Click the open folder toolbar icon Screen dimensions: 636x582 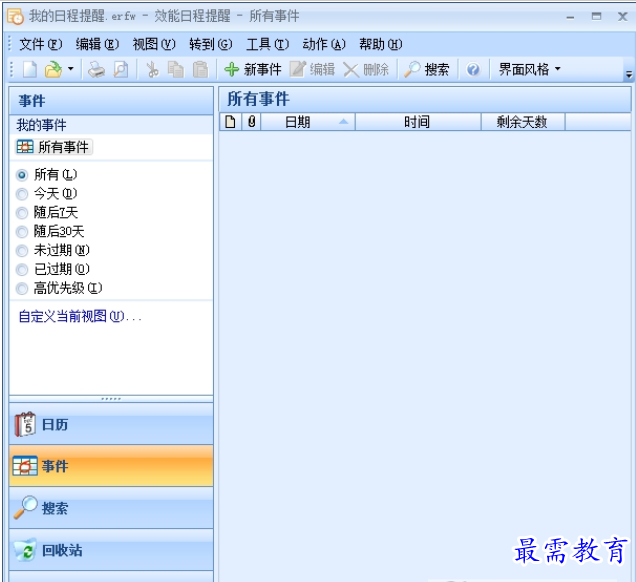pos(53,69)
